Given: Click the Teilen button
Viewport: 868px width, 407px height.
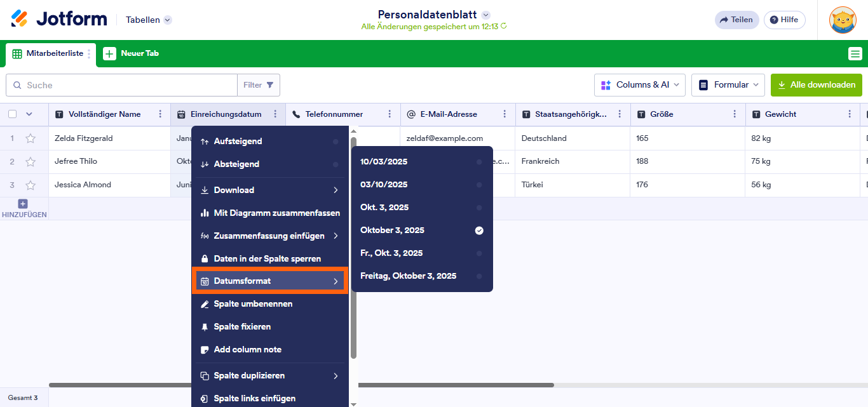Looking at the screenshot, I should [x=736, y=20].
